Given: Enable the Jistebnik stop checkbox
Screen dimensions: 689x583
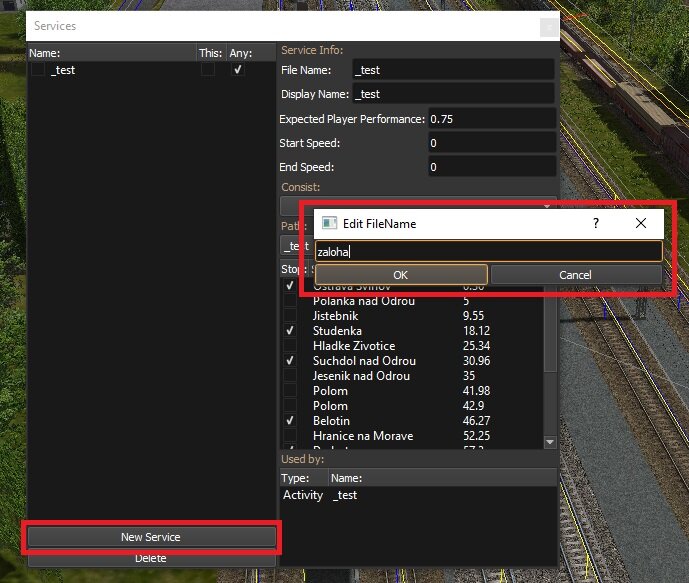Looking at the screenshot, I should point(290,316).
